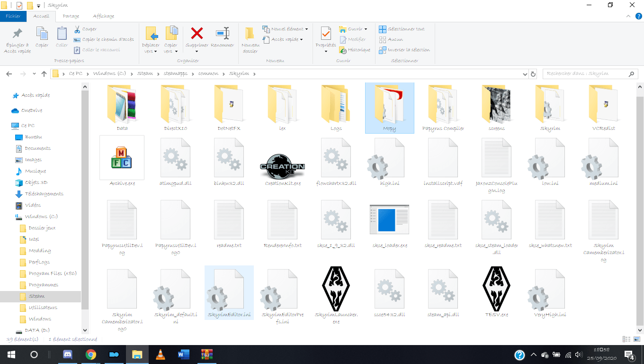Open the screens folder
Image resolution: width=644 pixels, height=364 pixels.
click(x=496, y=108)
